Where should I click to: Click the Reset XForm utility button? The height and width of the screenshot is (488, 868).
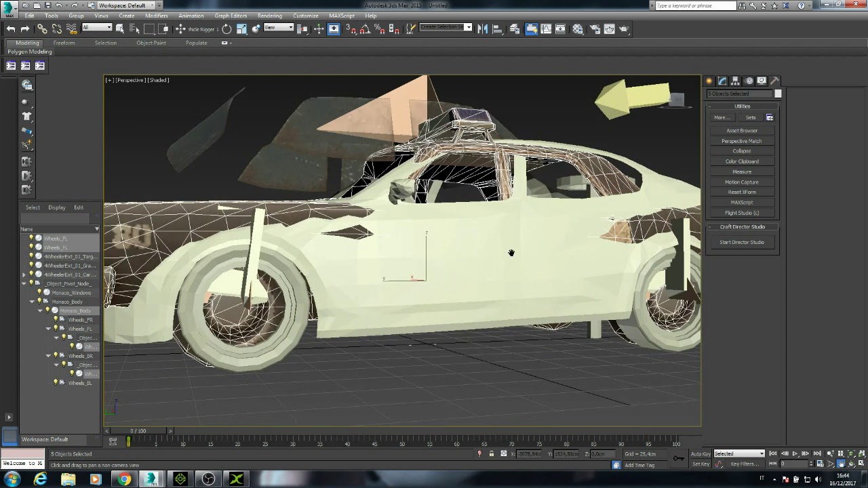pyautogui.click(x=742, y=192)
